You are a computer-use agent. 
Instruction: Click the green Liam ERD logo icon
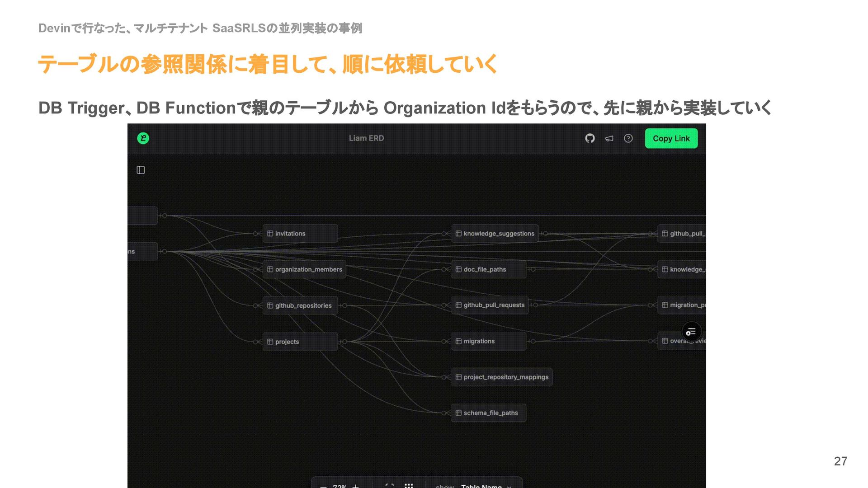[143, 138]
